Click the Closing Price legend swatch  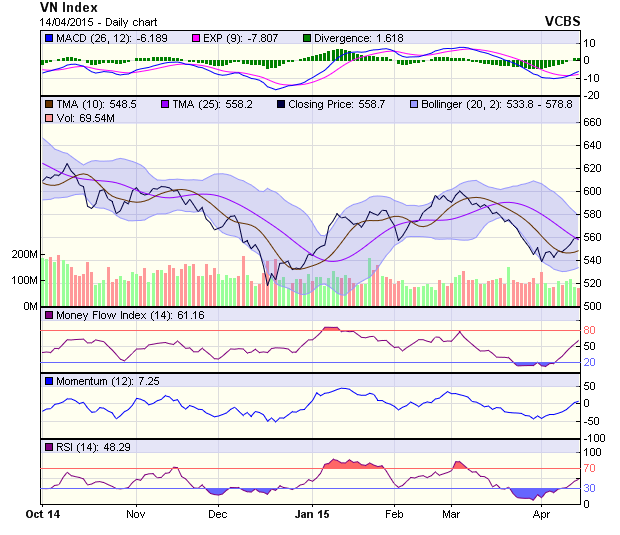click(283, 104)
